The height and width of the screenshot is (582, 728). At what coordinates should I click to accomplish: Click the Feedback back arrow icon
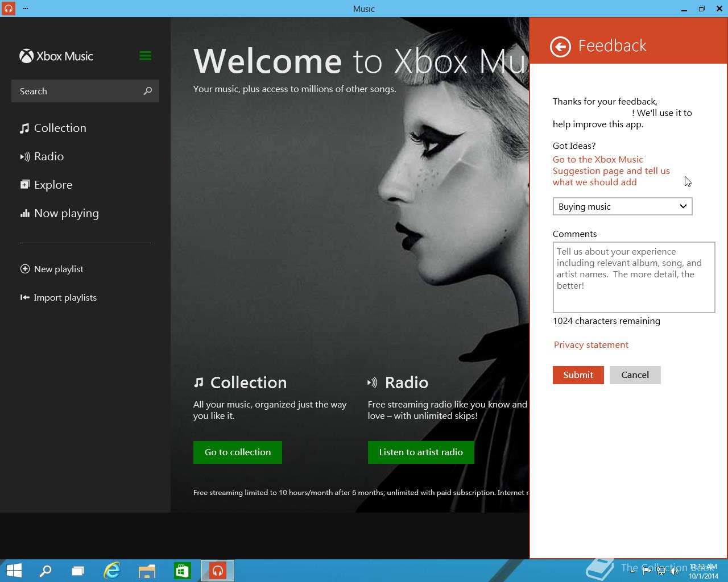560,47
